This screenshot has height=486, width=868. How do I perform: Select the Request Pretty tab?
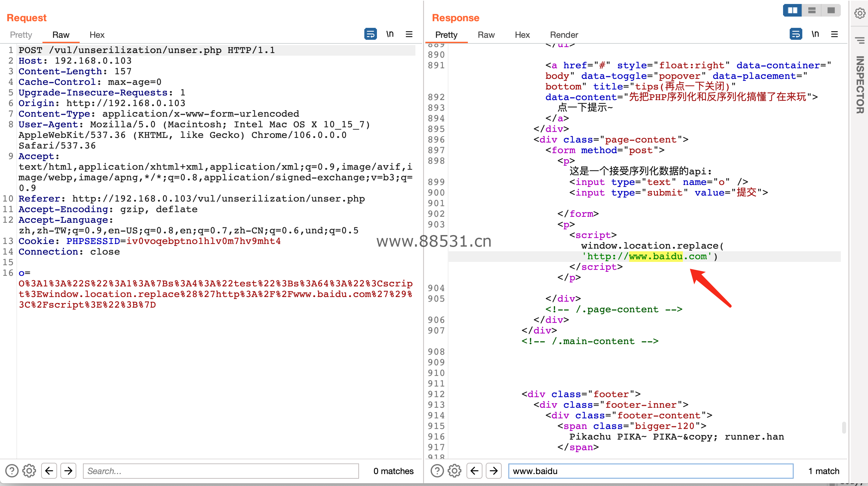[x=21, y=35]
